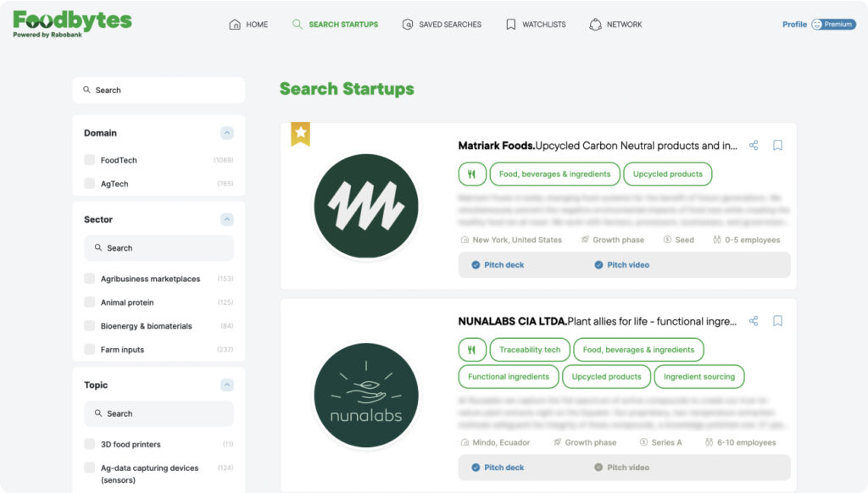The width and height of the screenshot is (868, 493).
Task: Click the featured star ribbon on Matriark Foods
Action: 301,134
